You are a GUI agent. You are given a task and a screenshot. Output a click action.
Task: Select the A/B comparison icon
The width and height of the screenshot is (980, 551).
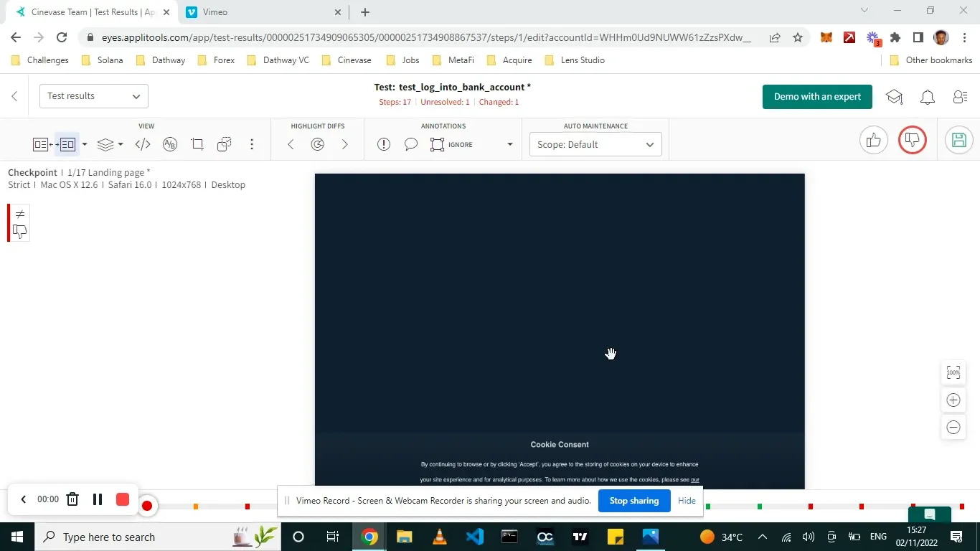click(170, 144)
